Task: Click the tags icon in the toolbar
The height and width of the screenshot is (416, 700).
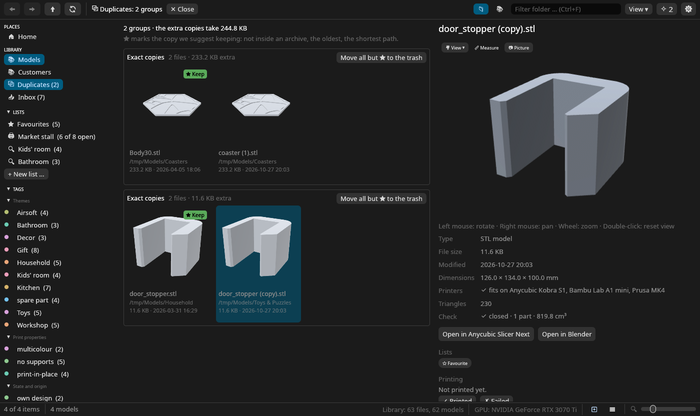Action: tap(500, 9)
